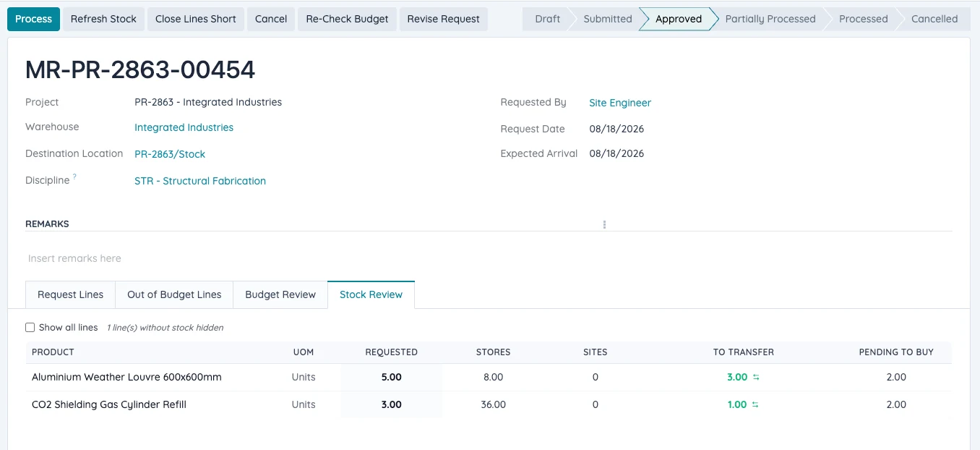The height and width of the screenshot is (450, 980).
Task: Click transfer arrows icon next to 3.00
Action: (756, 378)
